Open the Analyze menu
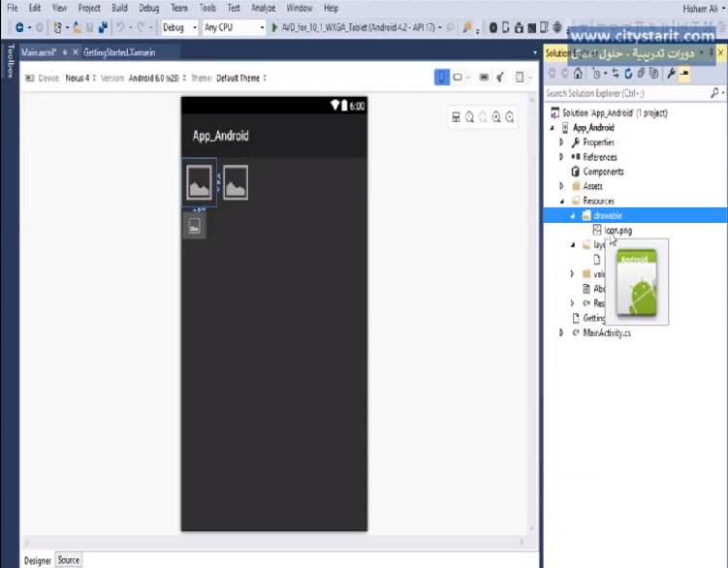 264,8
